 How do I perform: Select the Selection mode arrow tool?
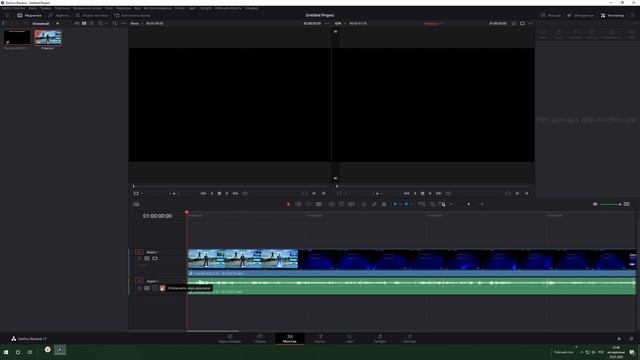tap(288, 204)
